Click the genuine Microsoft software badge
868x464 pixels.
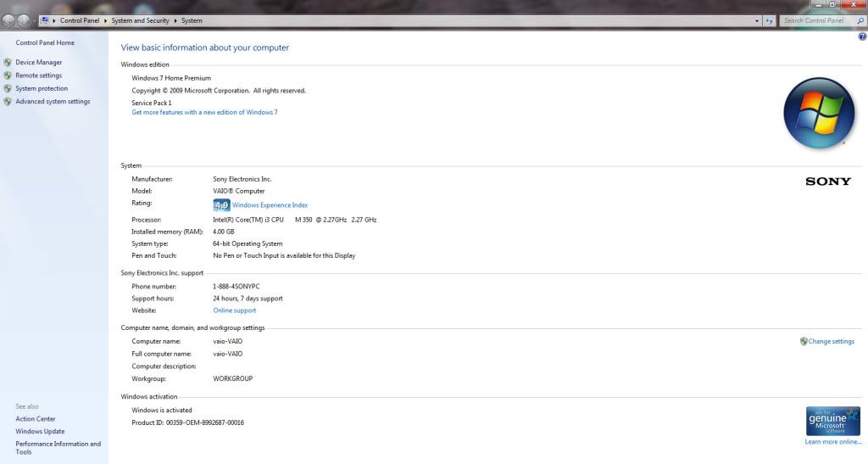[x=832, y=422]
